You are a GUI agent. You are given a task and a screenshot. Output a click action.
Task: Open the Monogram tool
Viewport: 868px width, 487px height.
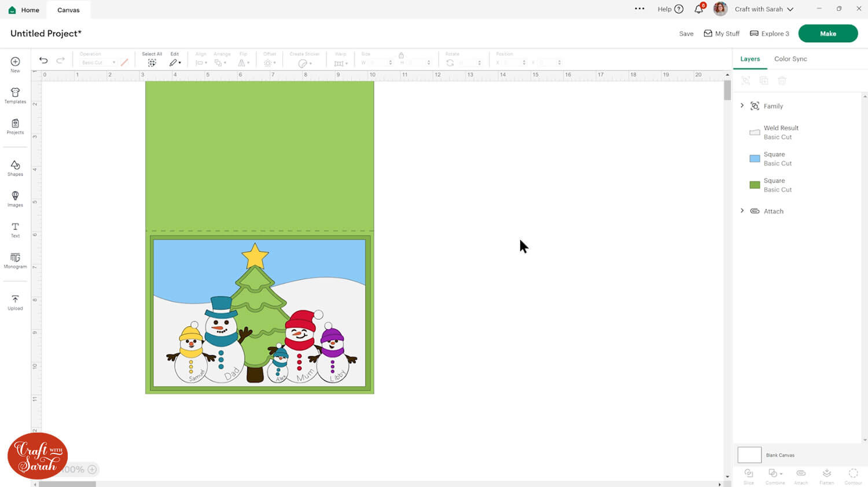click(15, 260)
